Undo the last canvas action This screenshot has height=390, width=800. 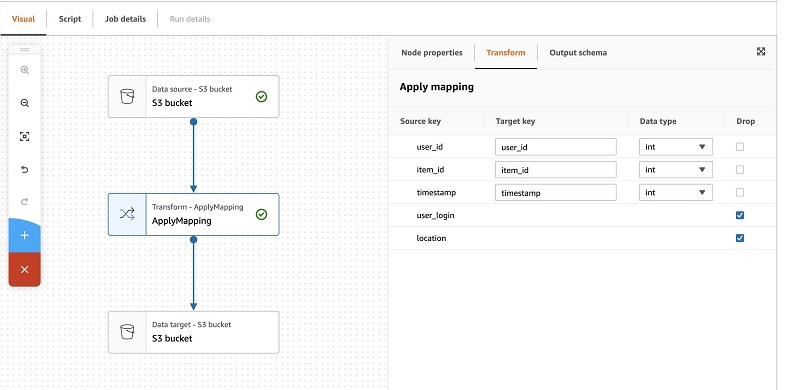(24, 169)
